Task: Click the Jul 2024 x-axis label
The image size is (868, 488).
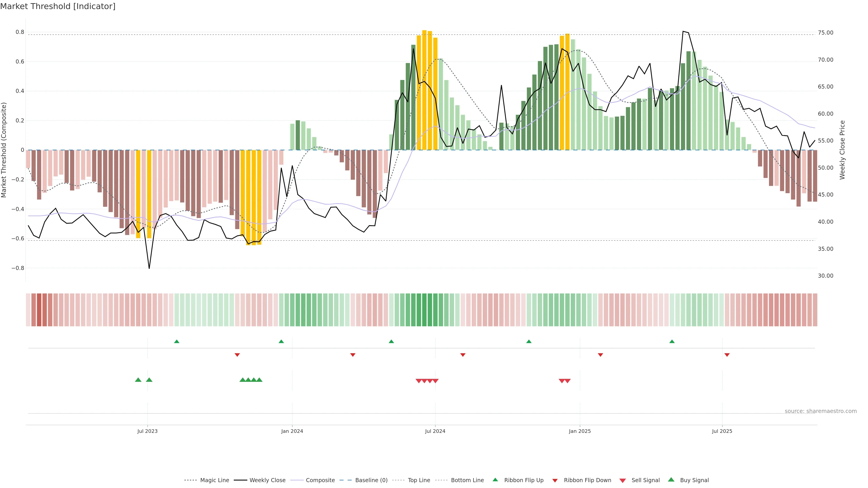Action: [x=435, y=431]
